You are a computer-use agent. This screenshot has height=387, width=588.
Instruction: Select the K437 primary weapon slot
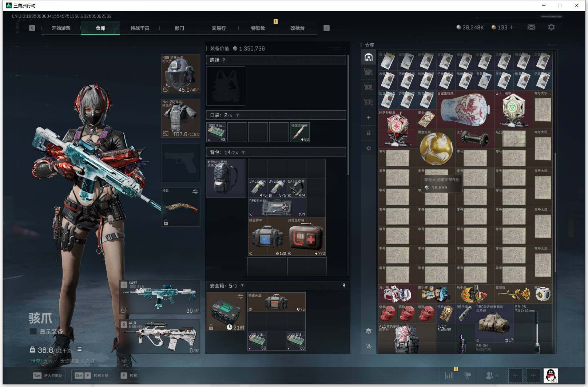coord(160,297)
